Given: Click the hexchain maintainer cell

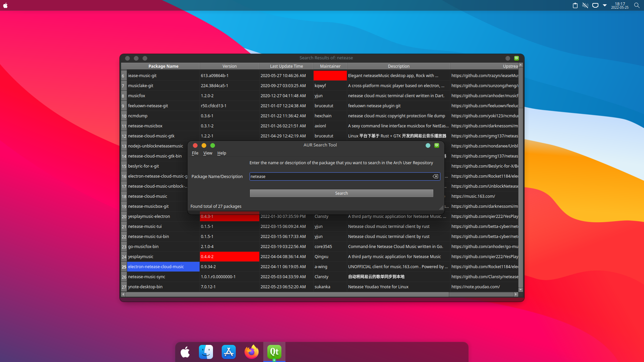Looking at the screenshot, I should [x=330, y=116].
